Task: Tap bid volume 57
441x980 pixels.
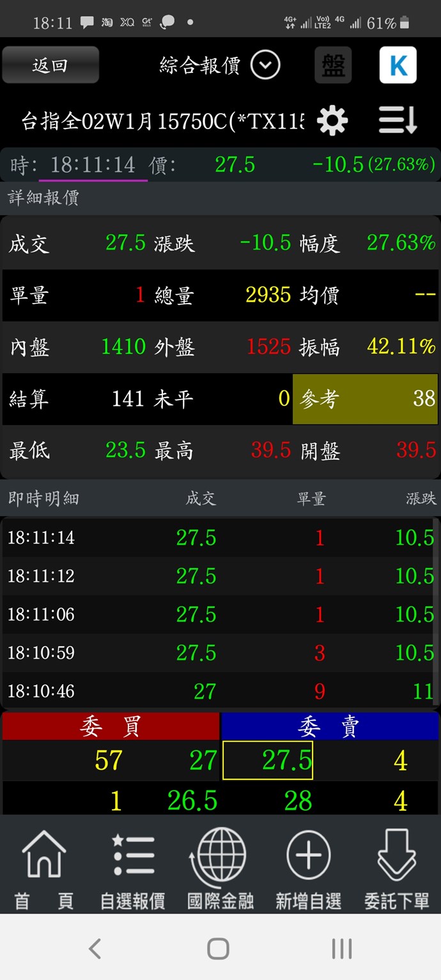Action: click(109, 761)
